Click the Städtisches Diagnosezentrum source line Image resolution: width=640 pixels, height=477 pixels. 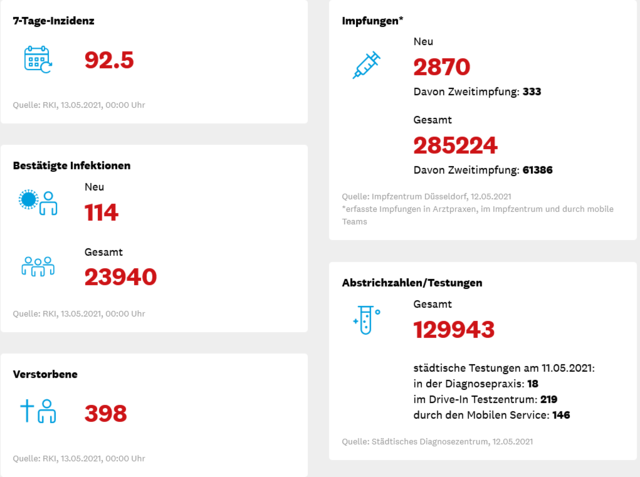[437, 442]
